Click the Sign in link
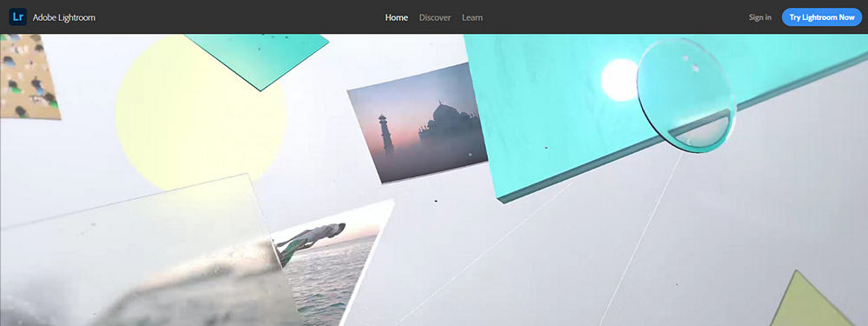Screen dimensions: 868x326 [760, 17]
